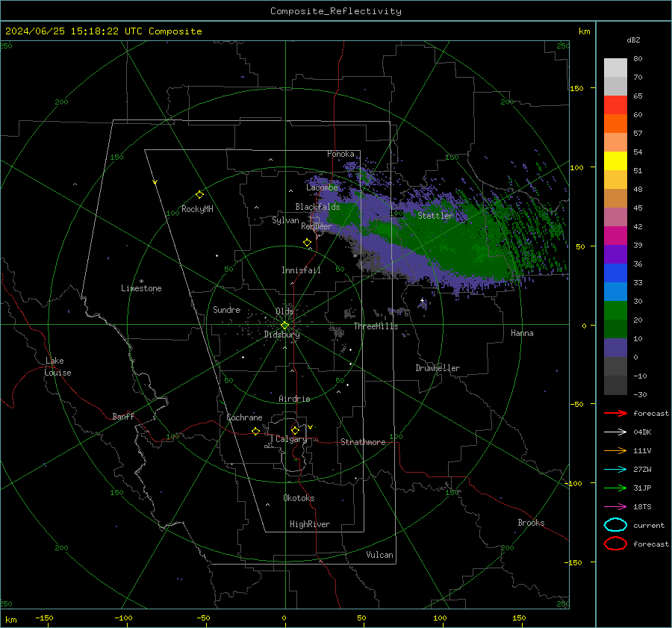Click the Calgary city label
This screenshot has width=672, height=628.
[x=291, y=439]
